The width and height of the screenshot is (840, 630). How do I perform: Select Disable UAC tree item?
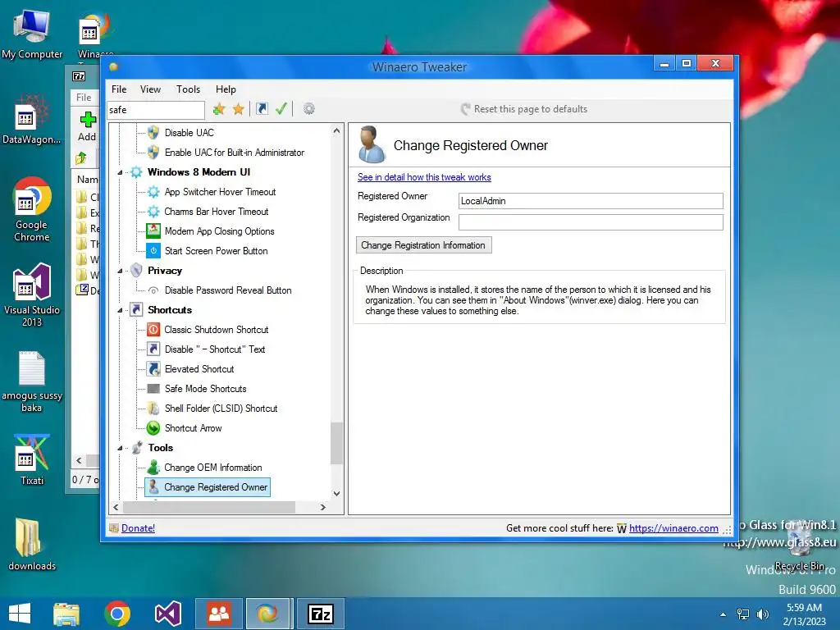click(189, 133)
